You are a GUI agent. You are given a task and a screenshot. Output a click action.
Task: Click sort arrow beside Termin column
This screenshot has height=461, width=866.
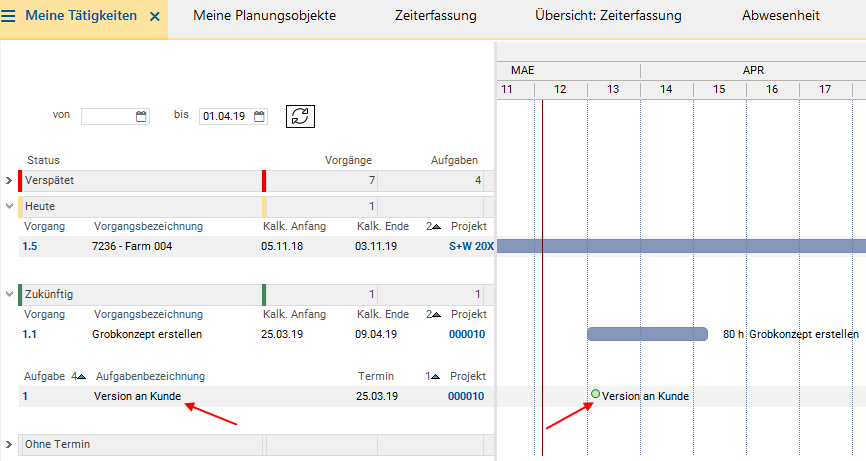(436, 377)
